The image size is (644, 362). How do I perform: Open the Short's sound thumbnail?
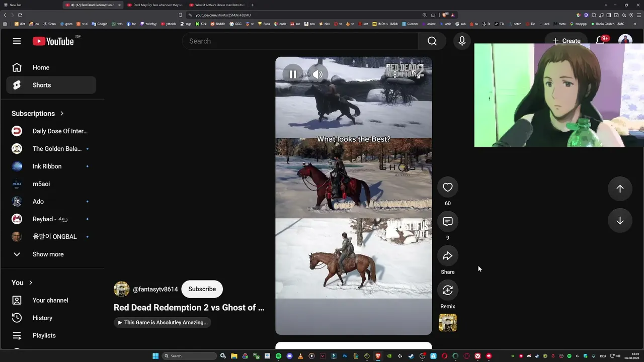[448, 323]
